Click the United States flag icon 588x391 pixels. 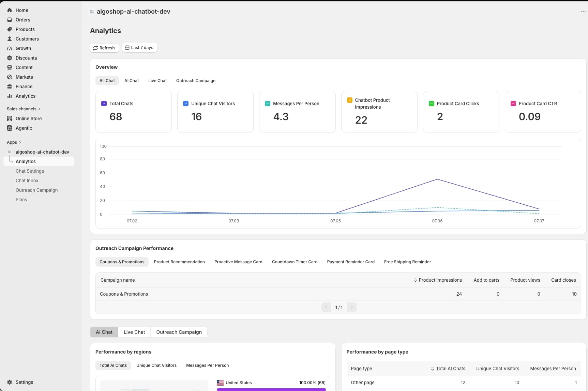coord(220,382)
